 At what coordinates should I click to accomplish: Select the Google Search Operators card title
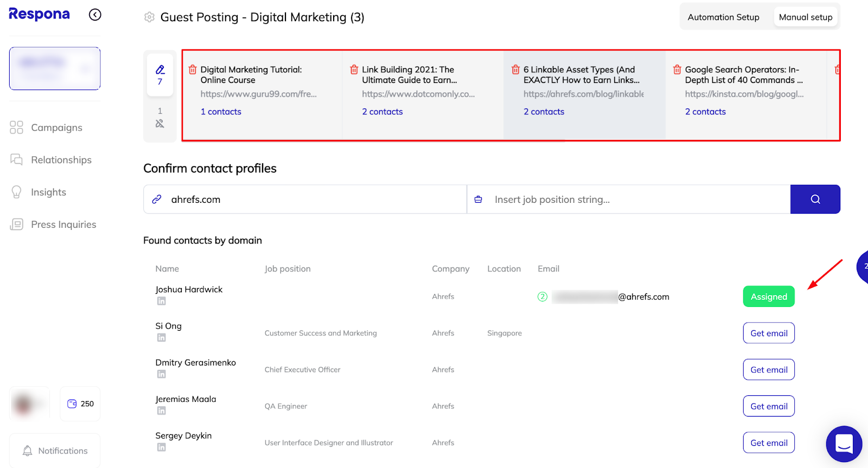tap(744, 75)
